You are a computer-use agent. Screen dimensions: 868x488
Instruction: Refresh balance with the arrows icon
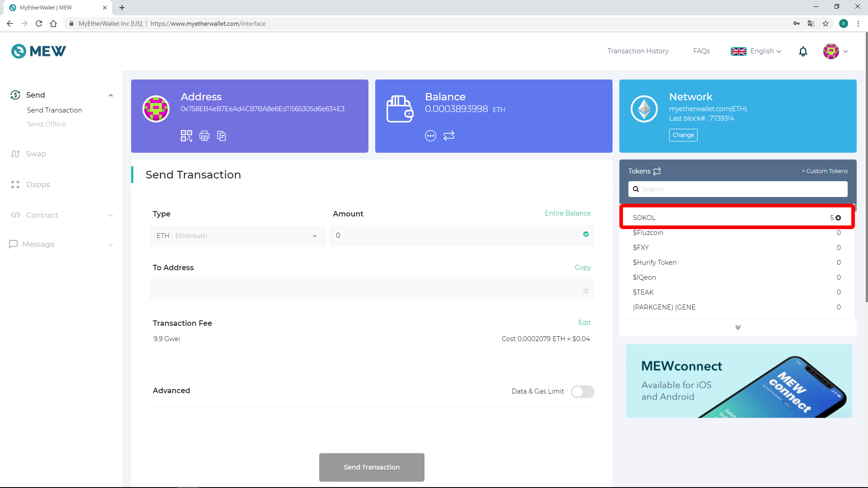449,136
